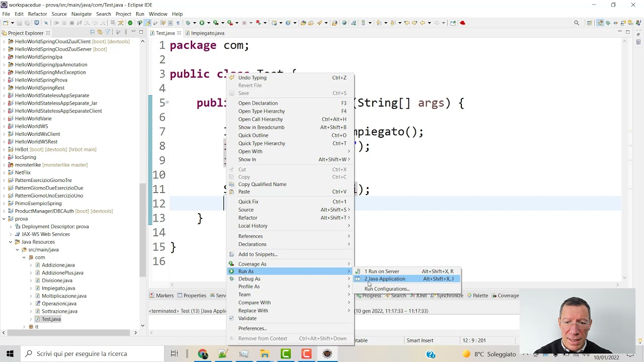Viewport: 644px width, 362px height.
Task: Choose 2 Java Application in submenu
Action: click(407, 279)
